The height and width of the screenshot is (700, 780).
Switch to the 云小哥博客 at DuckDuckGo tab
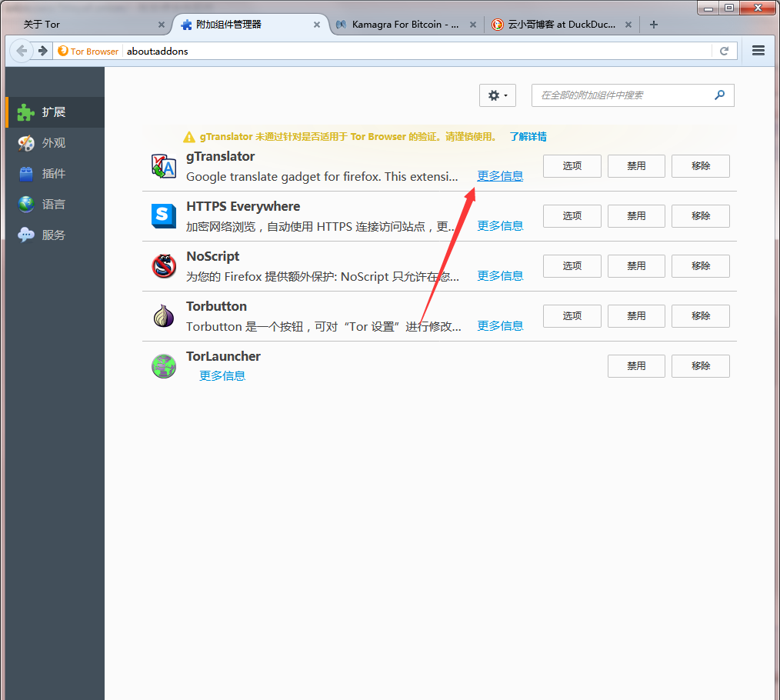point(561,25)
